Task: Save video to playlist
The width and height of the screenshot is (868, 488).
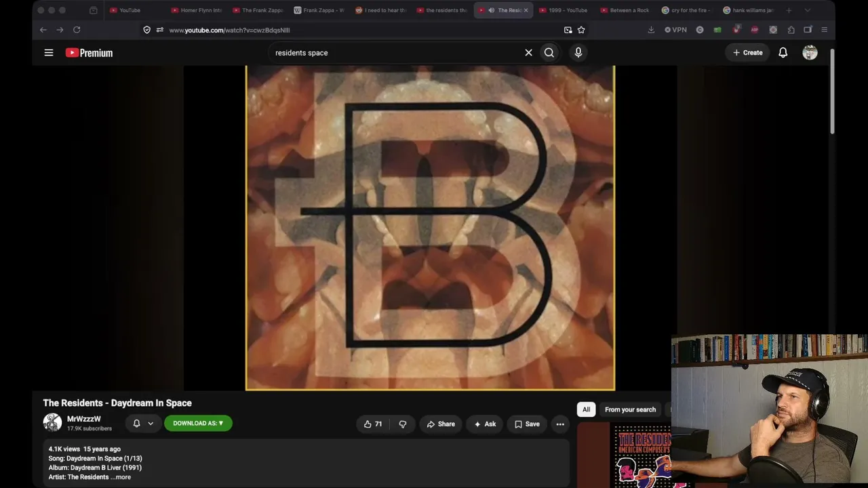Action: pyautogui.click(x=527, y=424)
